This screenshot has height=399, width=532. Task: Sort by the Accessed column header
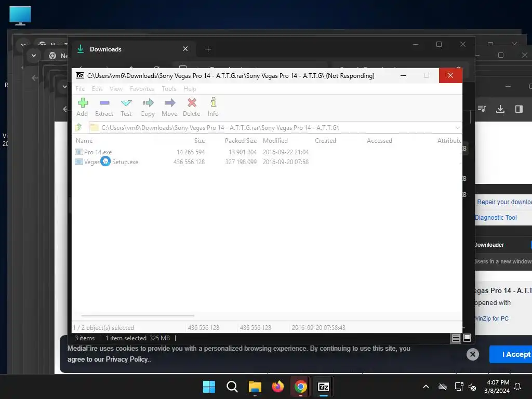(x=379, y=140)
